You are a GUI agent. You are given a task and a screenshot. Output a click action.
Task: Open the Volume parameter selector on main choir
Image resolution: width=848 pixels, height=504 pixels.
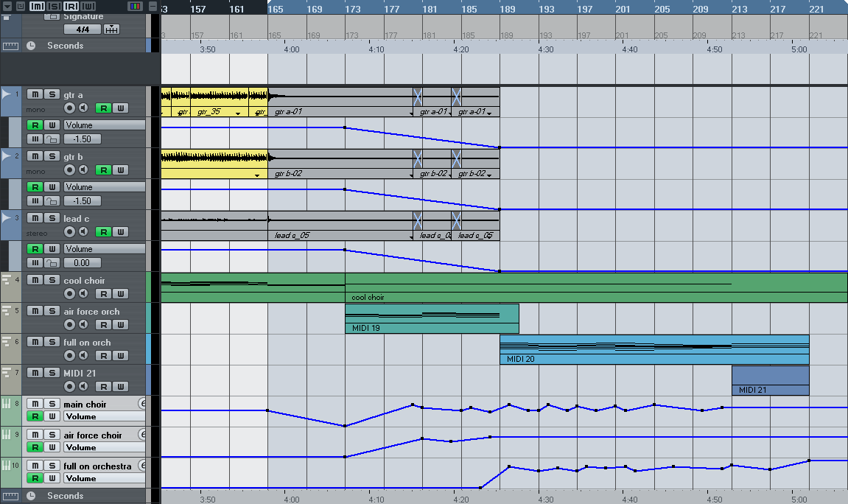coord(105,416)
